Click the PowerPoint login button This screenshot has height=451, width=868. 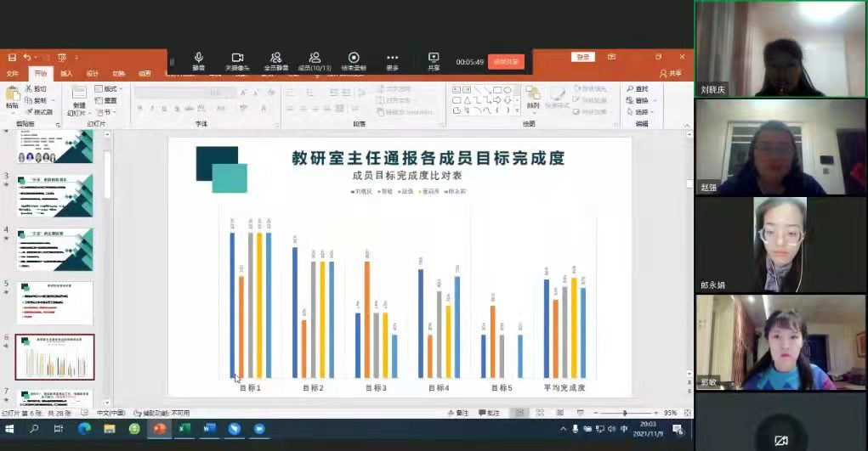point(582,57)
